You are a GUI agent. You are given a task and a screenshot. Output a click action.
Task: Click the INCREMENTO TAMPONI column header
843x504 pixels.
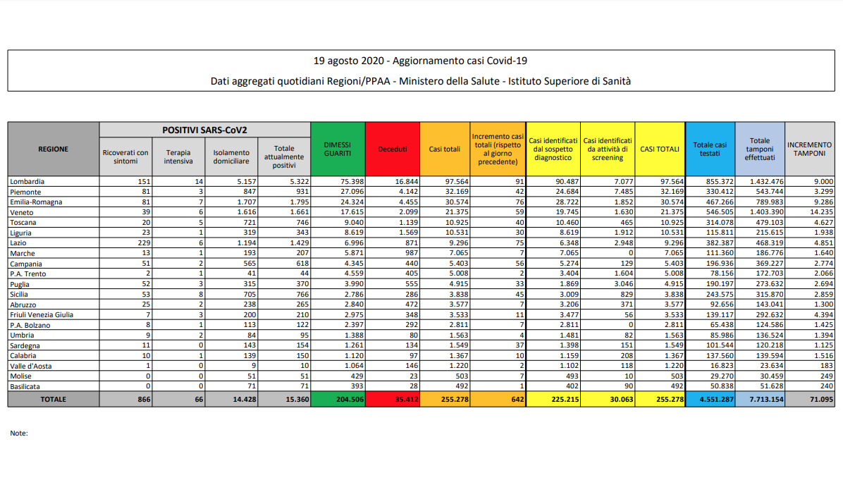(810, 149)
